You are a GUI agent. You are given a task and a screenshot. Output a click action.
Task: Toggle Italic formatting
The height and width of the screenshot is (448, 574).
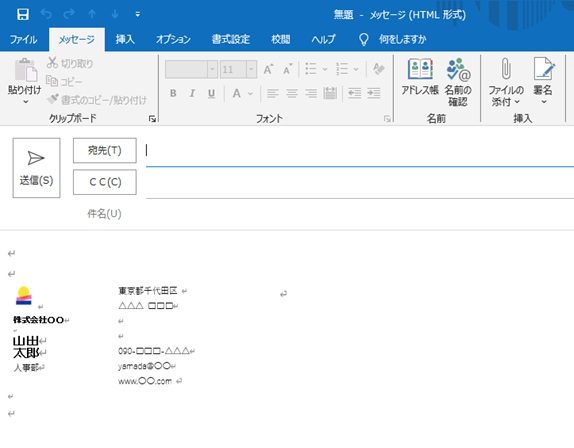point(192,94)
